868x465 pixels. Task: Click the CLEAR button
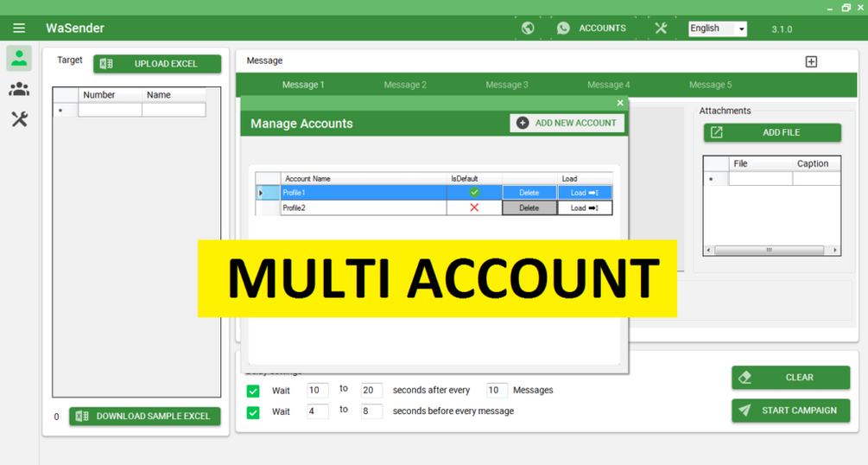click(790, 378)
